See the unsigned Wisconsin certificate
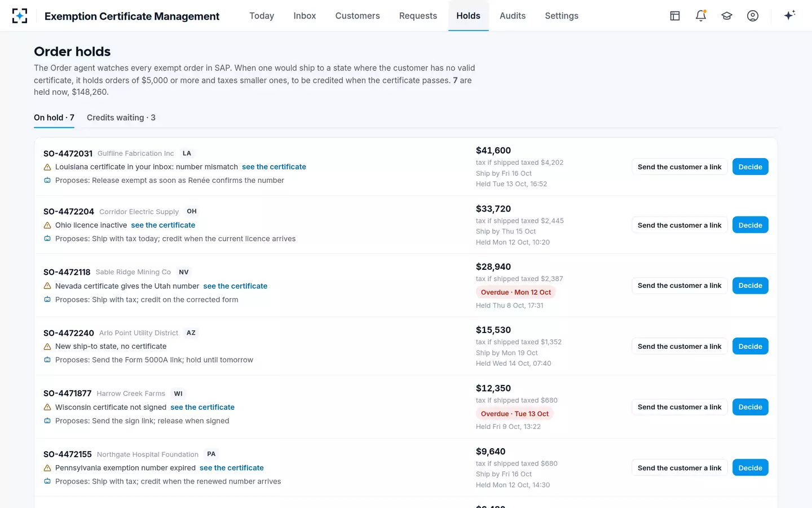 [x=202, y=408]
